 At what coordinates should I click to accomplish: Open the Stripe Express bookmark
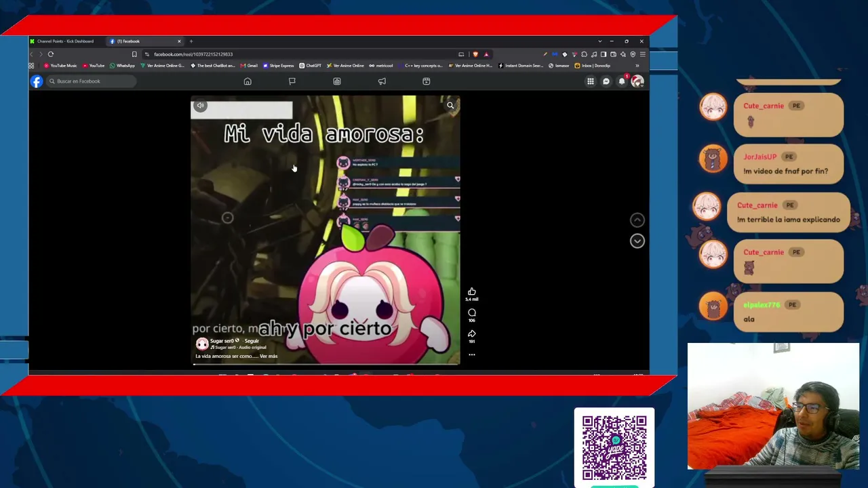pyautogui.click(x=279, y=66)
